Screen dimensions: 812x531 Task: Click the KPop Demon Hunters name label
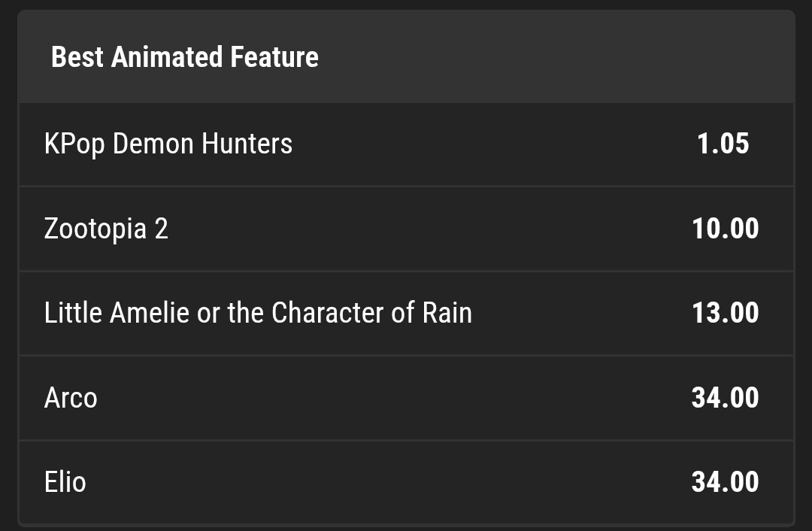point(168,144)
